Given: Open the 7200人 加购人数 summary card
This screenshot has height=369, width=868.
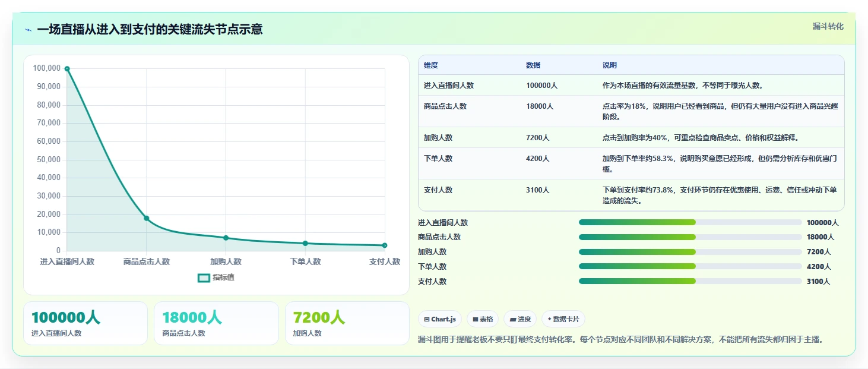Looking at the screenshot, I should click(347, 323).
